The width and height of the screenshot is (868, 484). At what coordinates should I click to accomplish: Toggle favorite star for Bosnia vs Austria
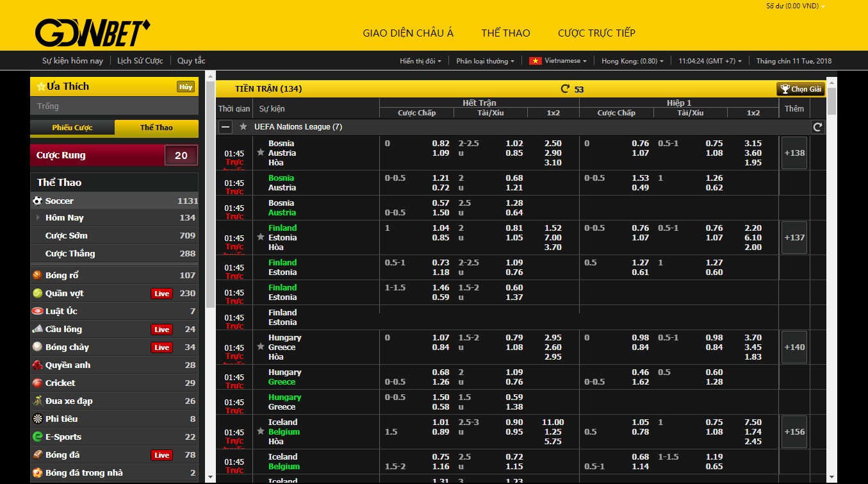coord(261,153)
